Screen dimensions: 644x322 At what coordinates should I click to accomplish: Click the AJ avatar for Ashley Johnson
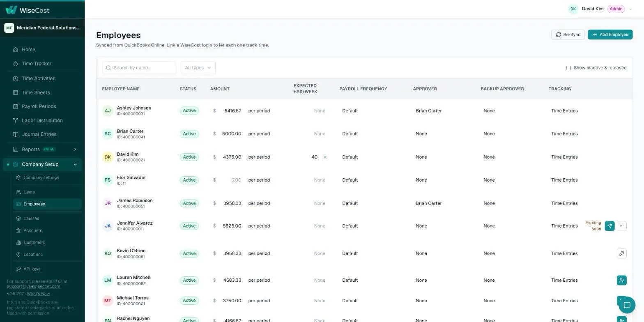(x=108, y=111)
